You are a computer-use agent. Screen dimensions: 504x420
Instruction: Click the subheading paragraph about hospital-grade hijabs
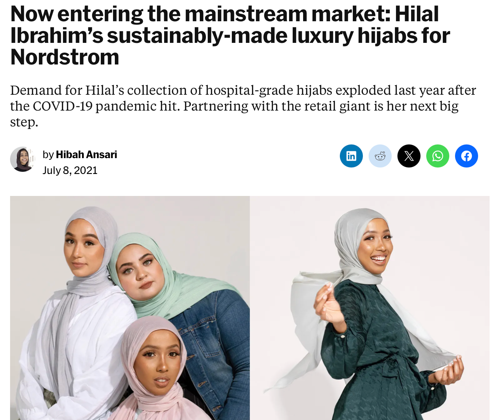point(243,106)
